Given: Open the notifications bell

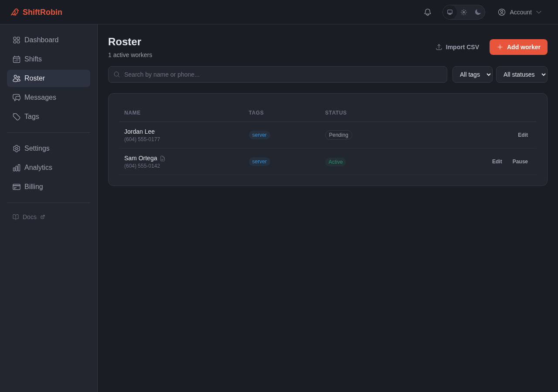Looking at the screenshot, I should (x=428, y=12).
